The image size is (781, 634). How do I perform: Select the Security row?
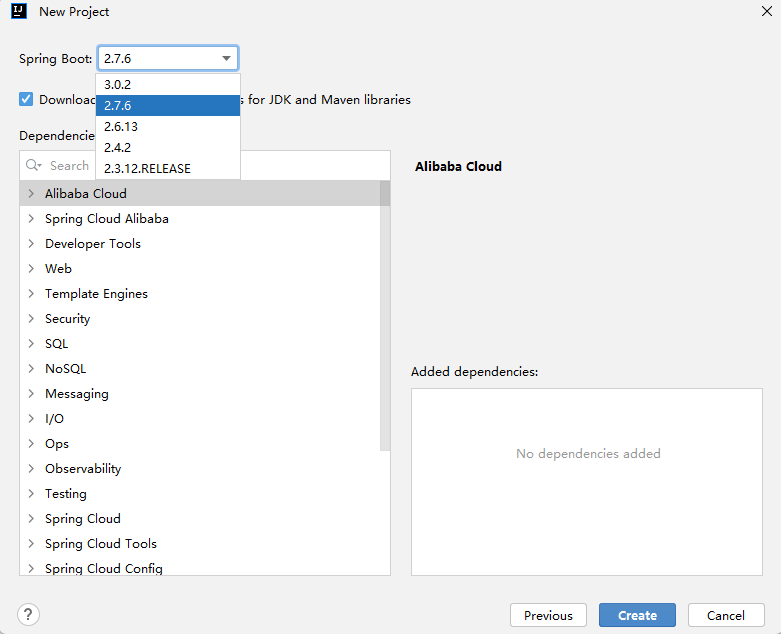(x=200, y=318)
